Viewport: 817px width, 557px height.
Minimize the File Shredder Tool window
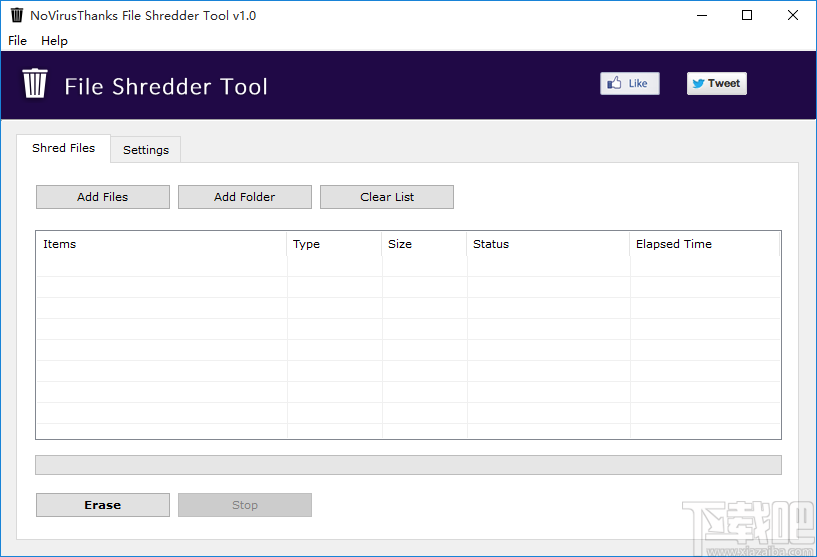[702, 15]
